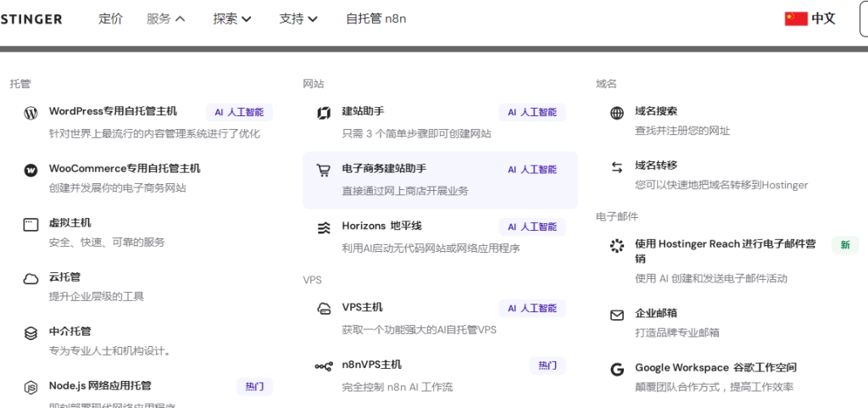This screenshot has height=408, width=868.
Task: Click the 电子商务建站助手 shopping cart icon
Action: (x=323, y=170)
